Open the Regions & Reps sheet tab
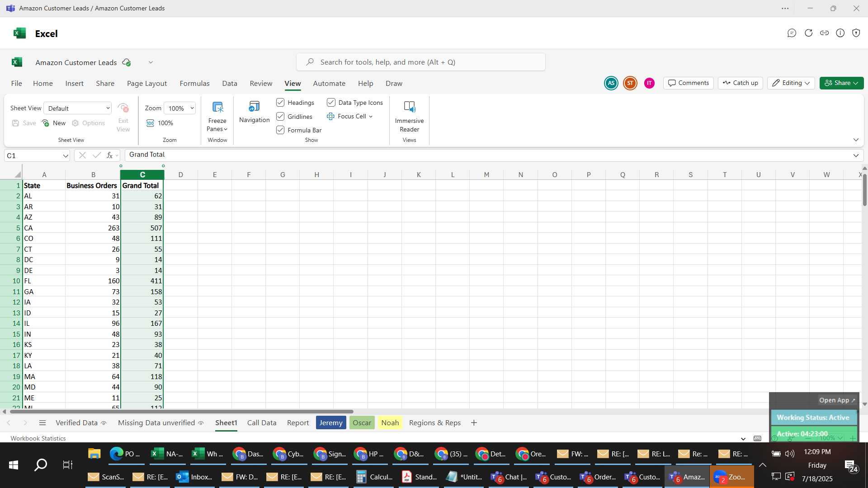 (435, 422)
